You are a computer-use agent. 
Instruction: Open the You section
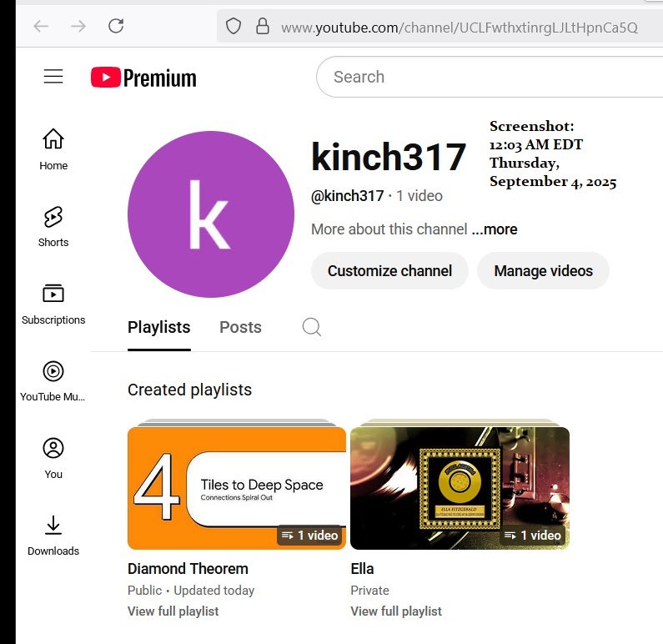coord(53,458)
